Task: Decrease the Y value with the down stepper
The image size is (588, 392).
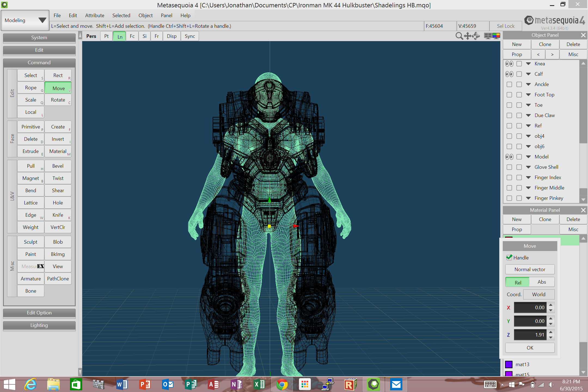Action: [551, 324]
